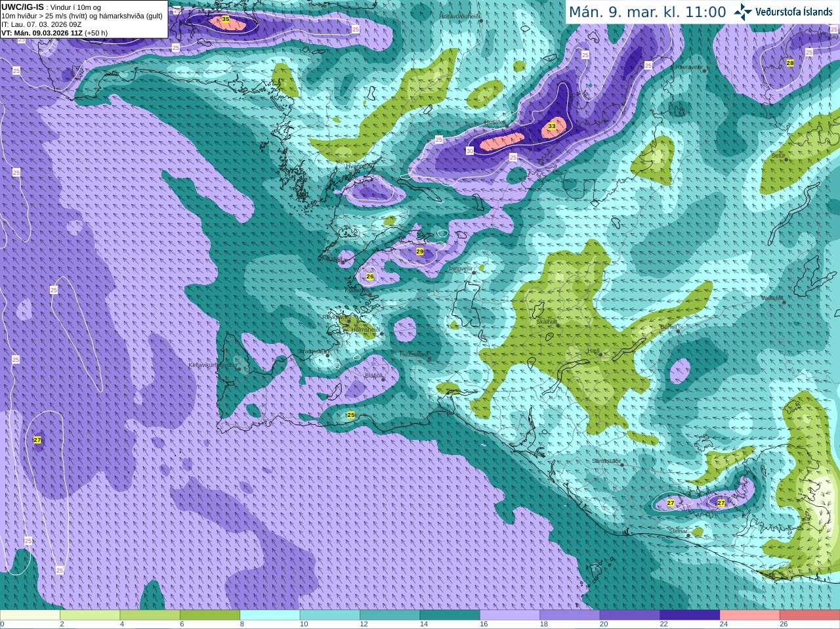Image resolution: width=840 pixels, height=629 pixels.
Task: Click the Húsafell station label
Action: [495, 122]
